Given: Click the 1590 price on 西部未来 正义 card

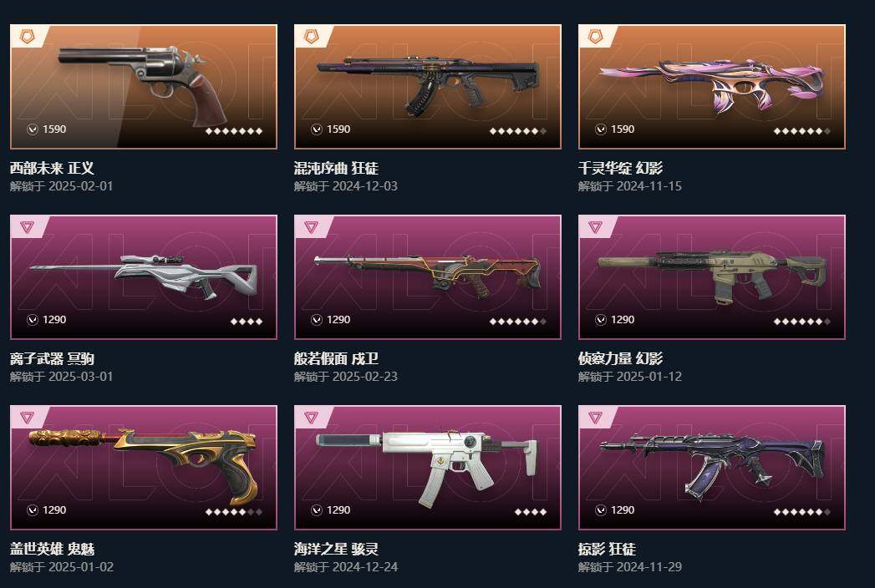Looking at the screenshot, I should pyautogui.click(x=54, y=129).
